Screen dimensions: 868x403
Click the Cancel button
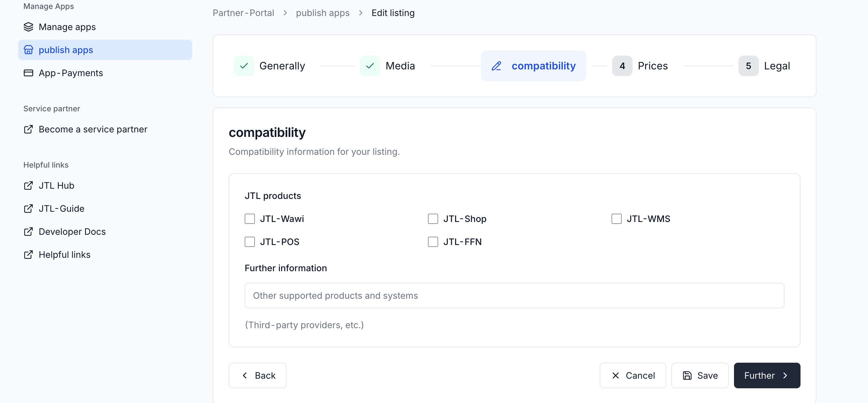[x=633, y=375]
